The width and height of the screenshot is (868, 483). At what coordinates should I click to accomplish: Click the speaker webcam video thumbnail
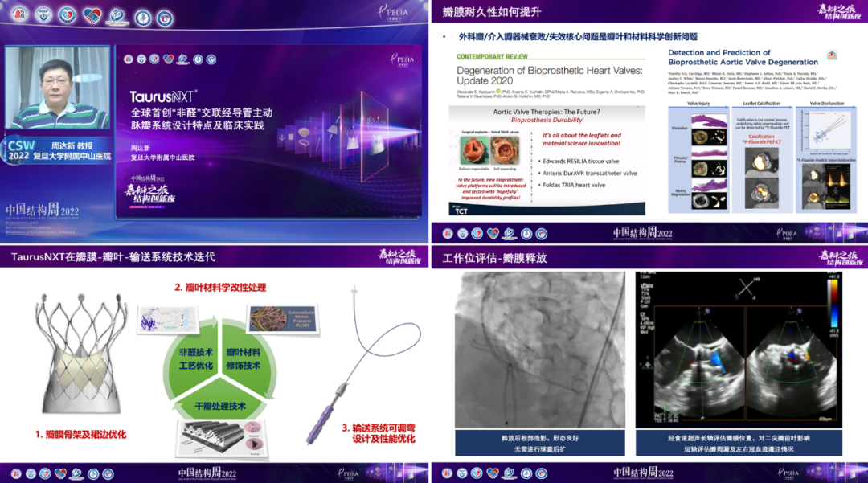coord(57,88)
